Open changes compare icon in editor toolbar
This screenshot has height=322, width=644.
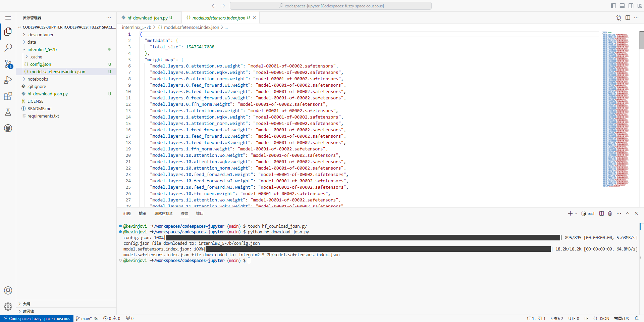(x=619, y=18)
